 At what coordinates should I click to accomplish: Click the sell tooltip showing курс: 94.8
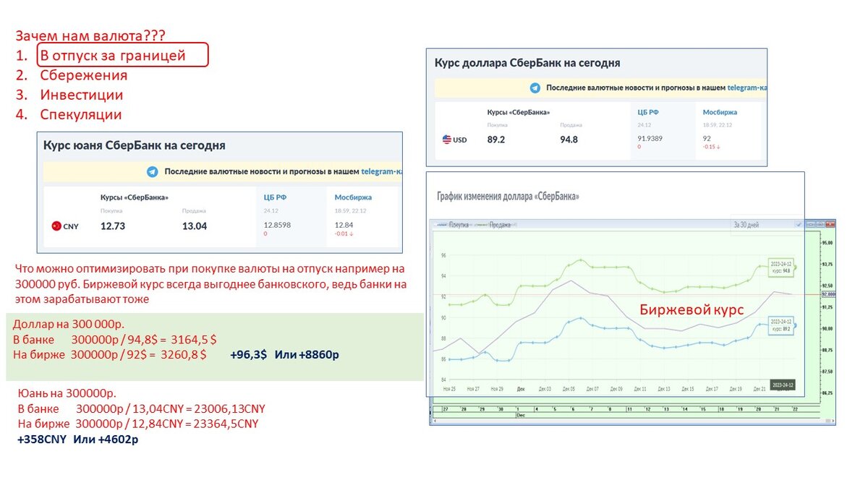point(781,267)
